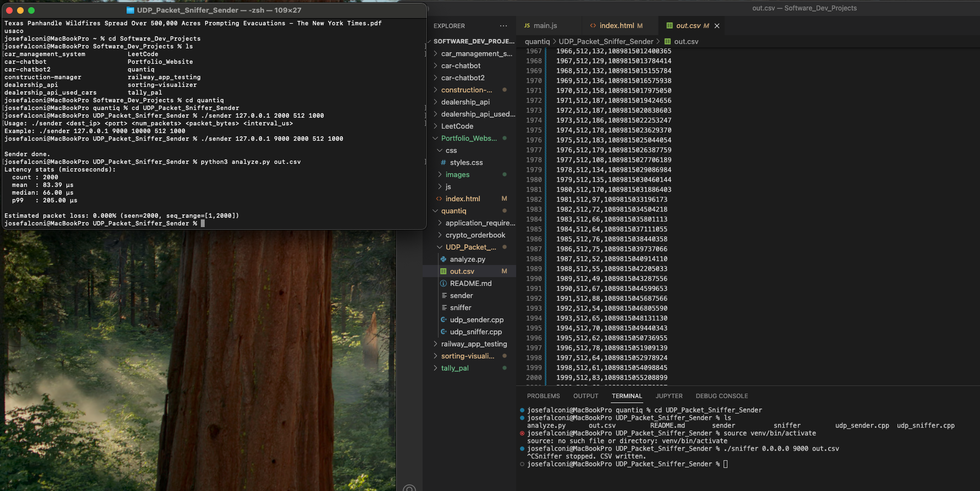
Task: Click the modified dot next to tally_pal folder
Action: pos(505,368)
